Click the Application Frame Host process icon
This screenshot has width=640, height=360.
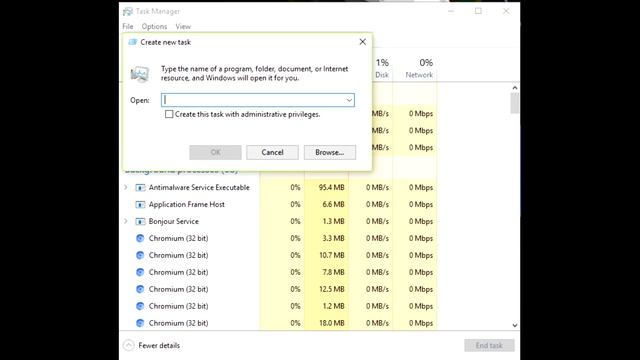pos(140,204)
